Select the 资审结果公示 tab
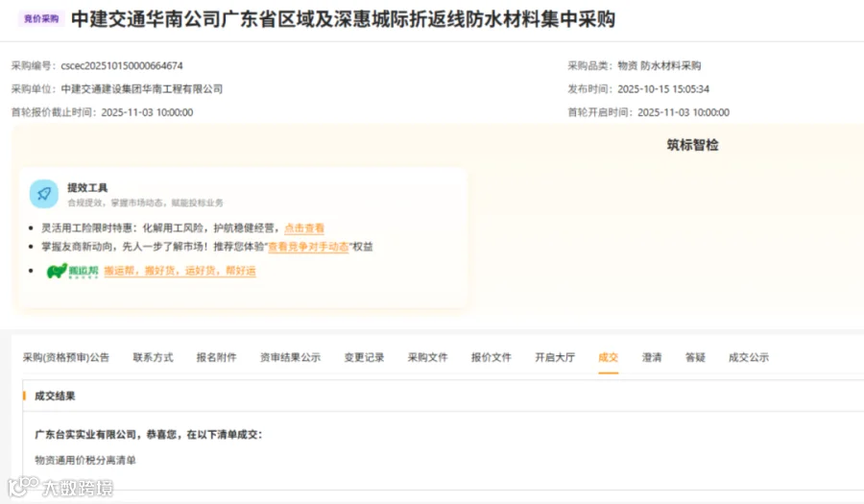The height and width of the screenshot is (504, 864). pos(290,357)
